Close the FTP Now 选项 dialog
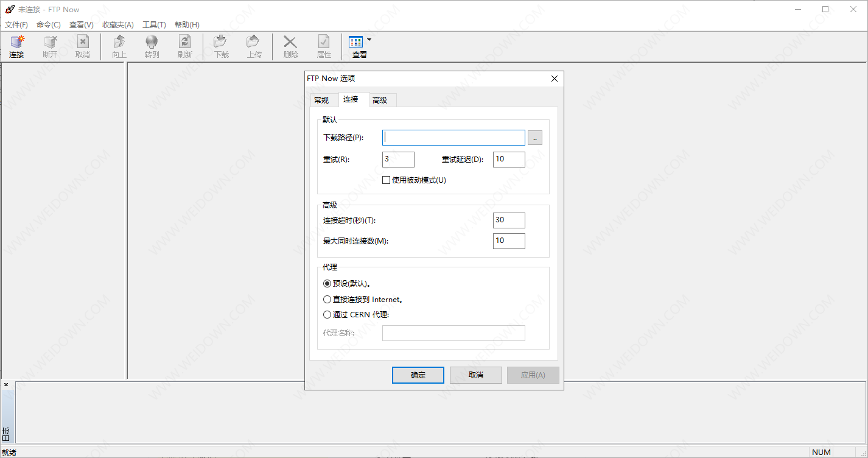Viewport: 868px width, 458px height. coord(554,79)
